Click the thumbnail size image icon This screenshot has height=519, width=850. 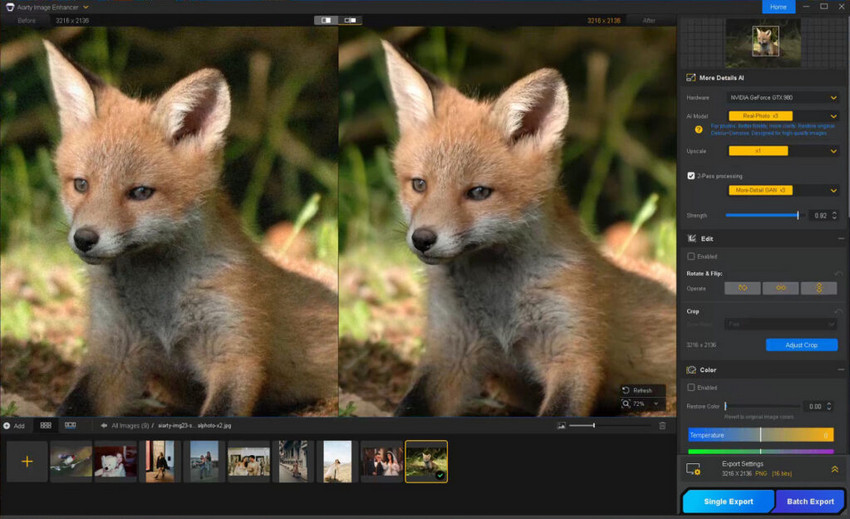(561, 426)
